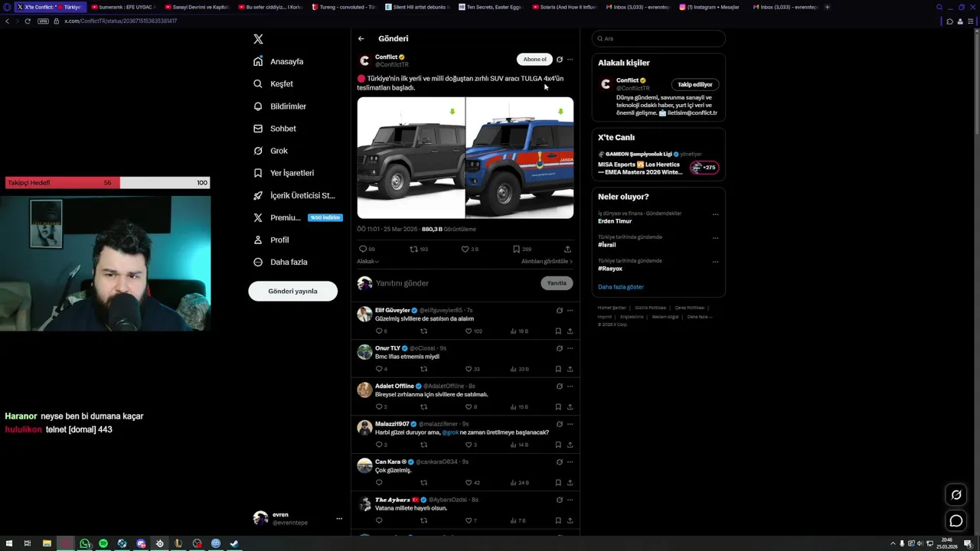The width and height of the screenshot is (980, 551).
Task: Click Takip ediliyor button
Action: pos(694,85)
